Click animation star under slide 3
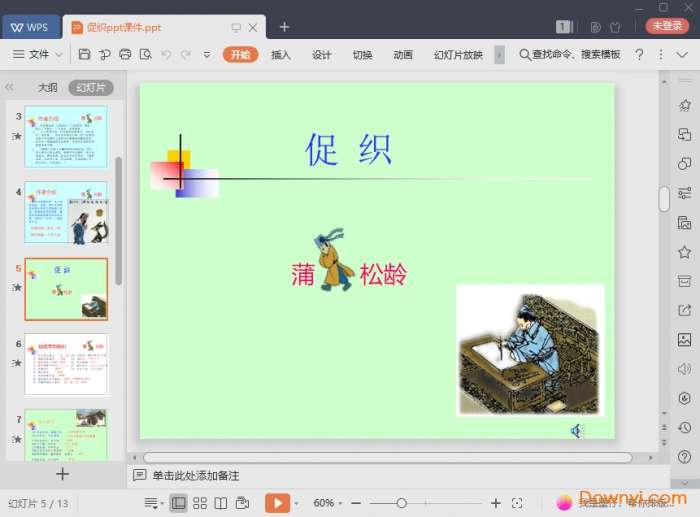Viewport: 700px width, 517px height. pos(17,136)
